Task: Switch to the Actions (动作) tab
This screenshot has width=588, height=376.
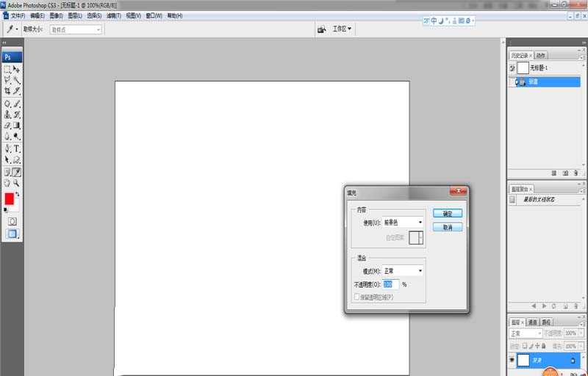Action: [541, 55]
